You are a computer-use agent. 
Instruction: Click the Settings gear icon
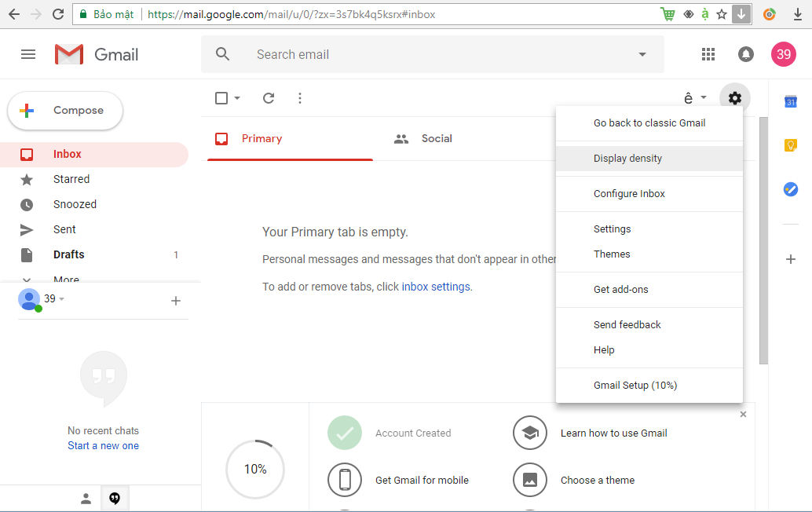pyautogui.click(x=734, y=98)
